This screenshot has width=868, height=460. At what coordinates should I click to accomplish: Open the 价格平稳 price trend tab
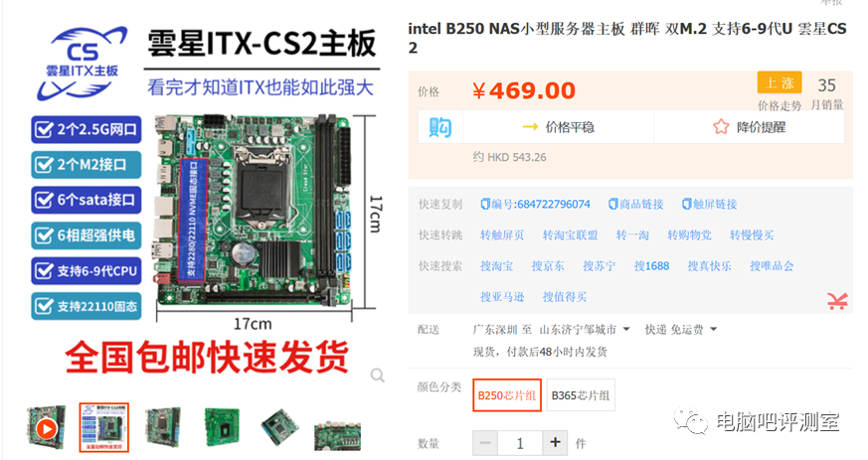pyautogui.click(x=558, y=127)
